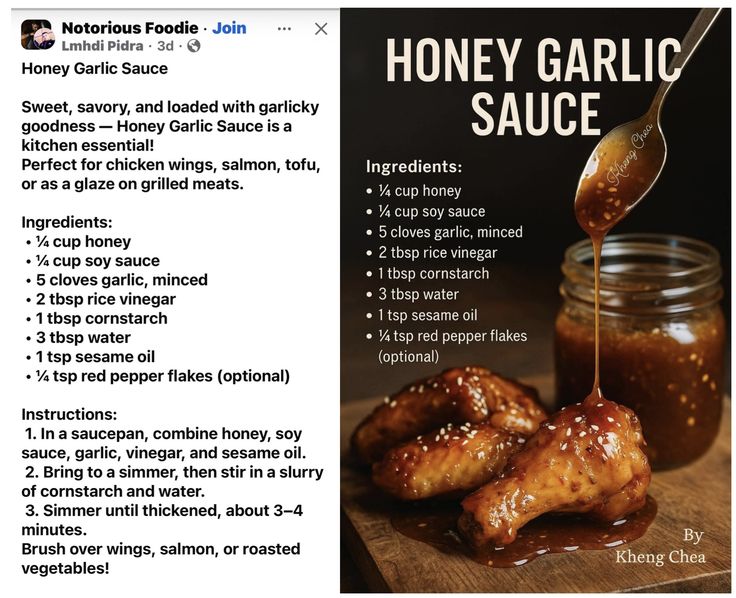Click the "3d" post timestamp
This screenshot has width=736, height=598.
(165, 46)
